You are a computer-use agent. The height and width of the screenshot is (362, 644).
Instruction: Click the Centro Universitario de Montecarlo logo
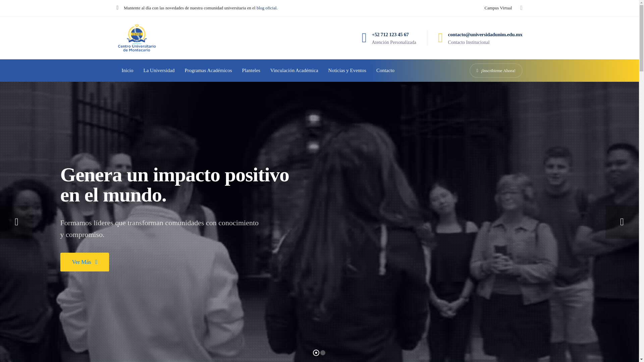coord(137,38)
